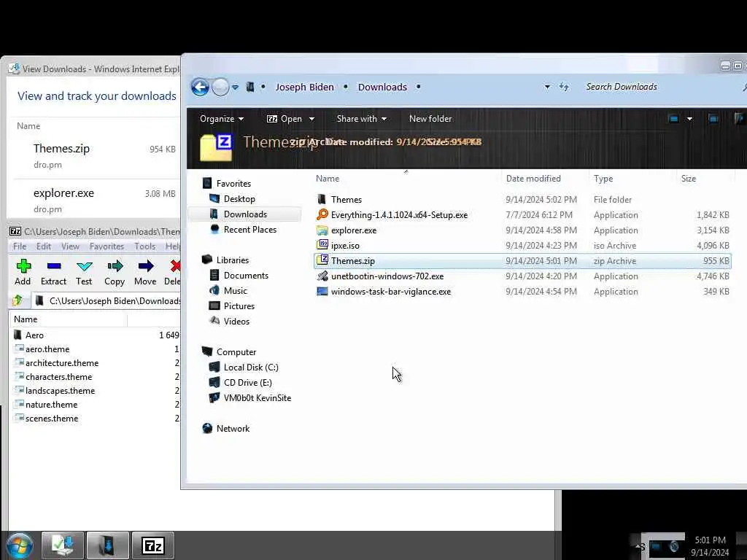Sort by Type column header

coord(603,179)
